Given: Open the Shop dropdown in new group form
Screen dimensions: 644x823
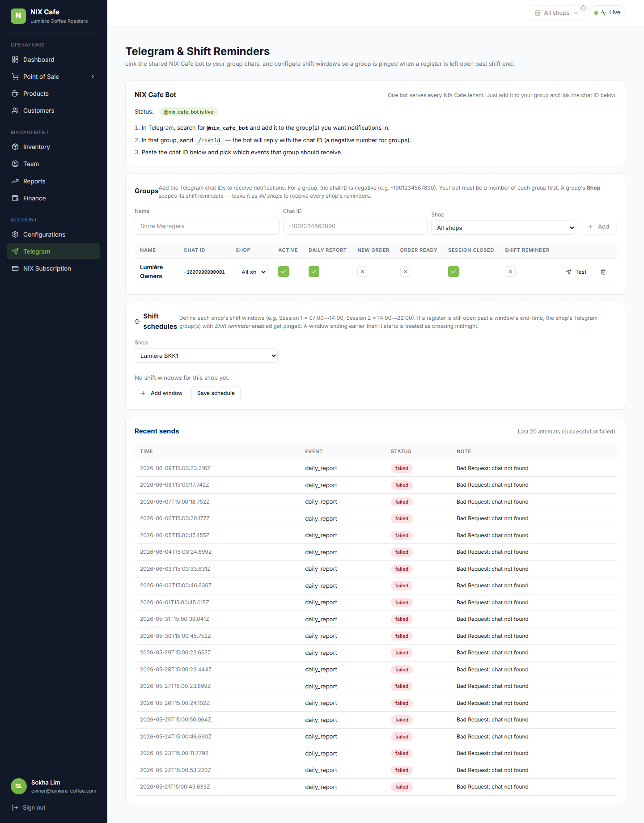Looking at the screenshot, I should [504, 228].
